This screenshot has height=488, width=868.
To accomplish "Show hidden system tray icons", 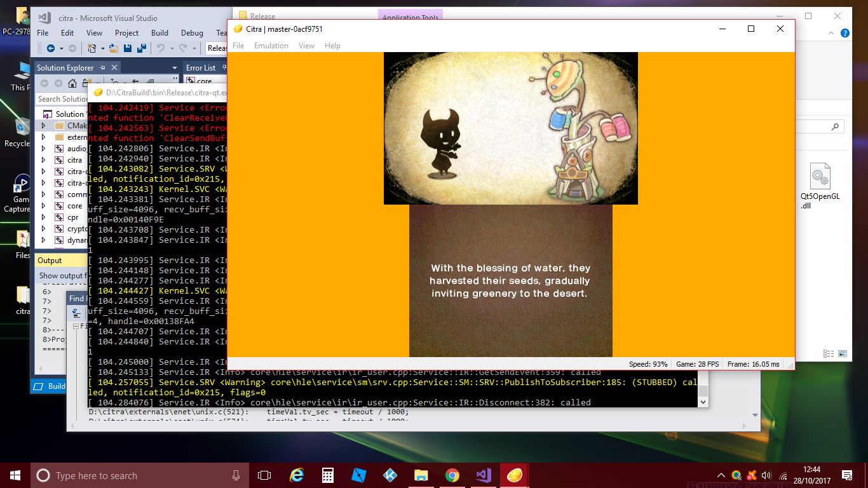I will 721,475.
